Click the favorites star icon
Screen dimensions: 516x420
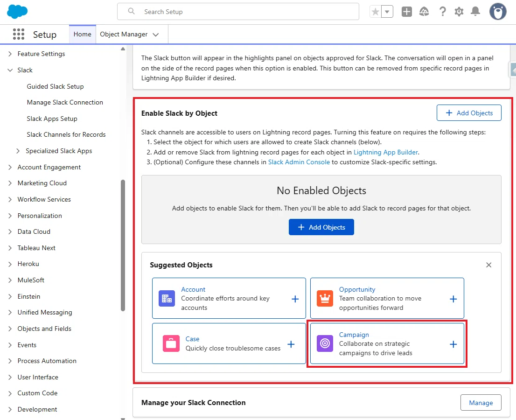(x=375, y=12)
